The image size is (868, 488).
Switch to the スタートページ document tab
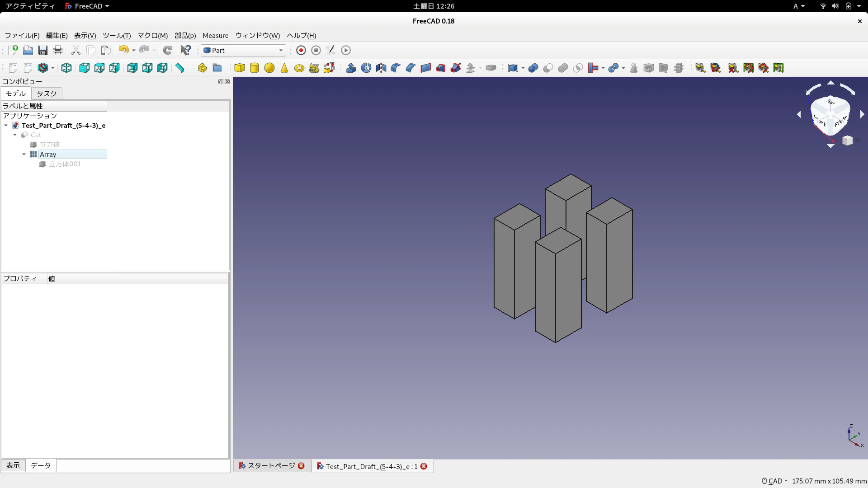click(x=272, y=466)
